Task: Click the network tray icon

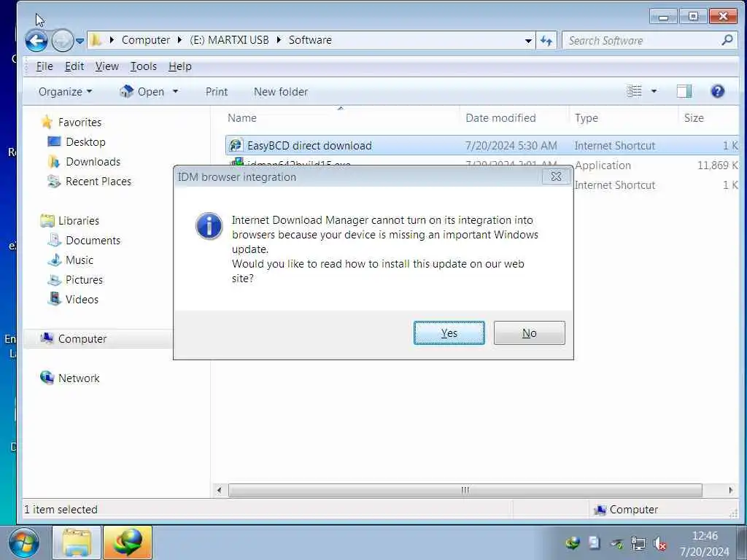Action: tap(638, 542)
